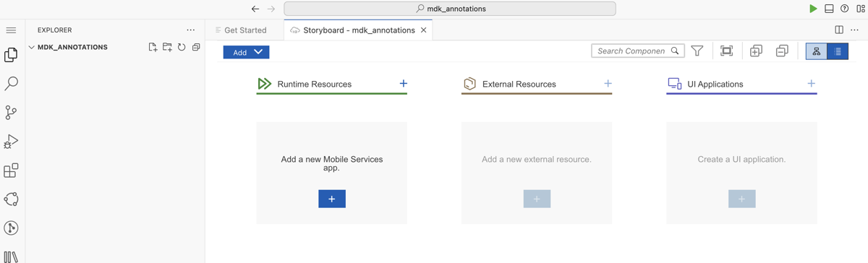Click the plus next to External Resources
Screen dimensions: 868x263
coord(608,84)
